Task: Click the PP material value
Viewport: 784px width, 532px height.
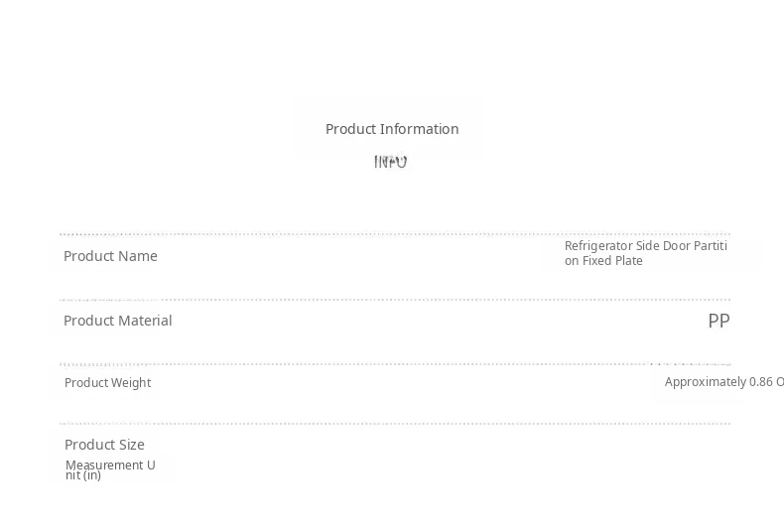Action: (x=719, y=321)
